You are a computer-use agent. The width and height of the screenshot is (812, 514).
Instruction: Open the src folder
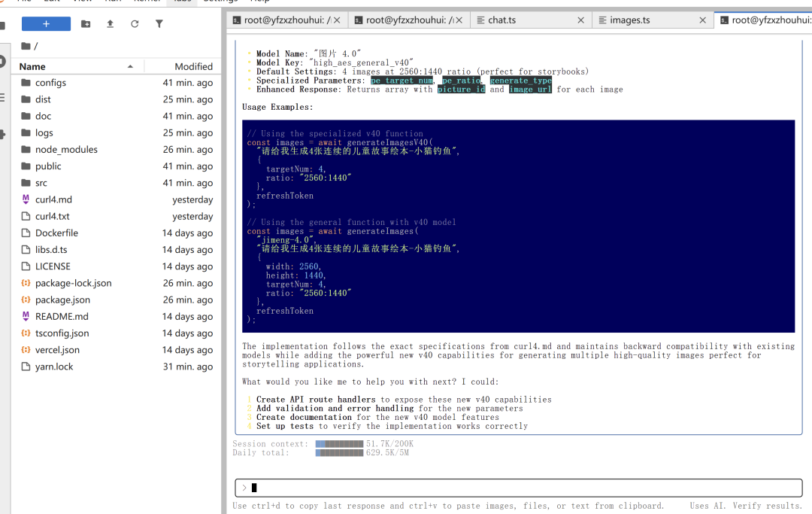[41, 183]
